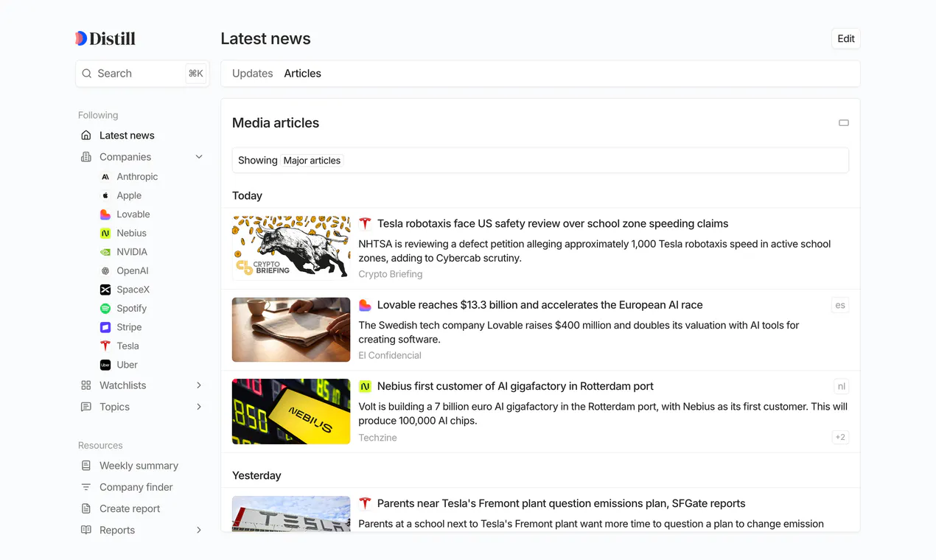This screenshot has width=936, height=560.
Task: Click the ⌘K shortcut badge in search
Action: (x=196, y=74)
